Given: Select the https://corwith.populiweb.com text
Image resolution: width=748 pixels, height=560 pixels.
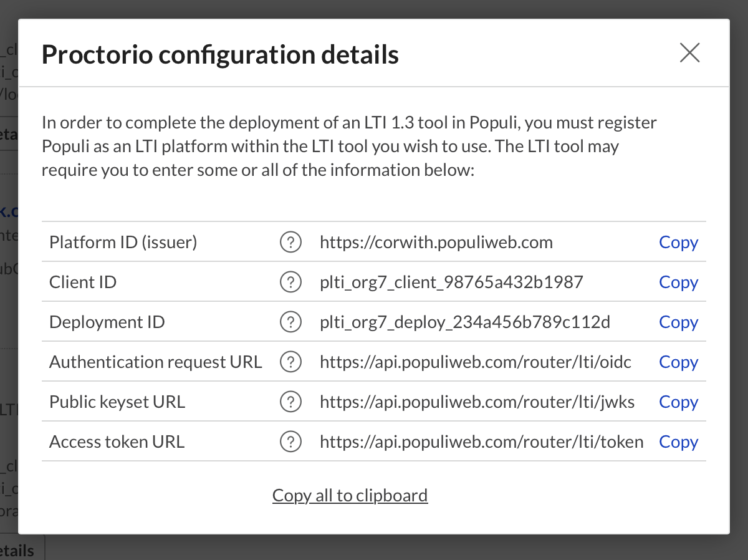Looking at the screenshot, I should click(x=436, y=242).
